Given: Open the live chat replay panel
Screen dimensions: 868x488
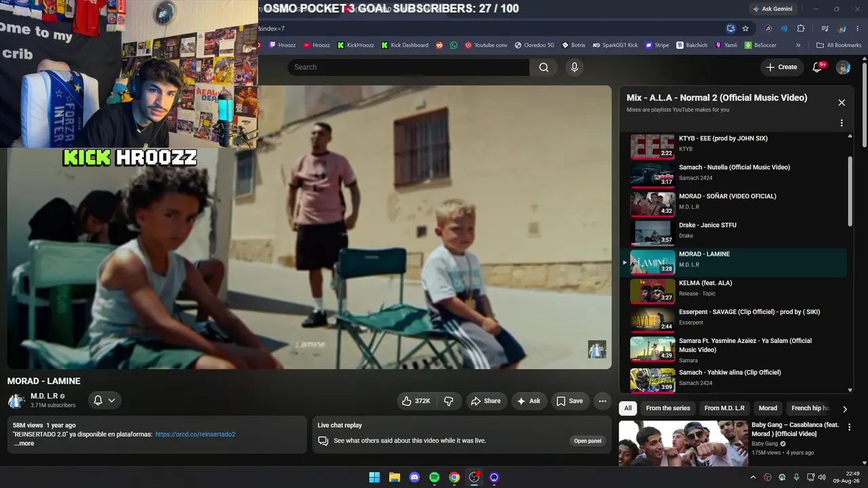Looking at the screenshot, I should tap(587, 441).
